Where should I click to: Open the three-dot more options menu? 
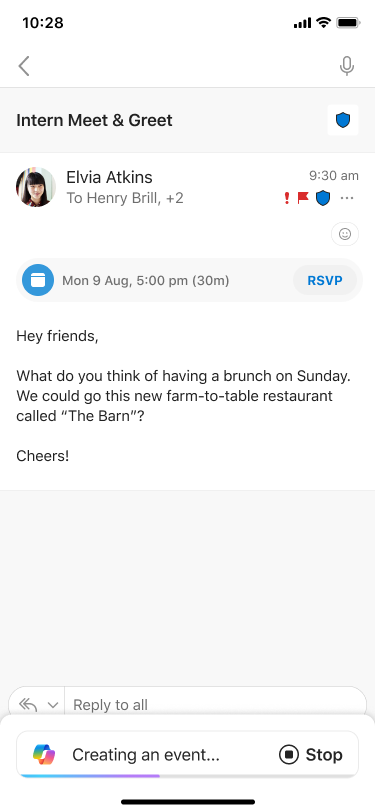(347, 198)
